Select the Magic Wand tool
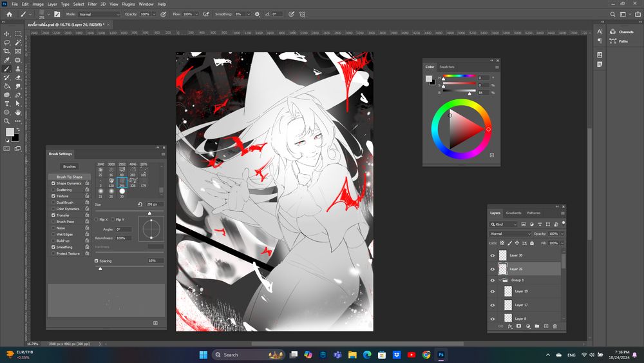644x363 pixels. pos(17,43)
